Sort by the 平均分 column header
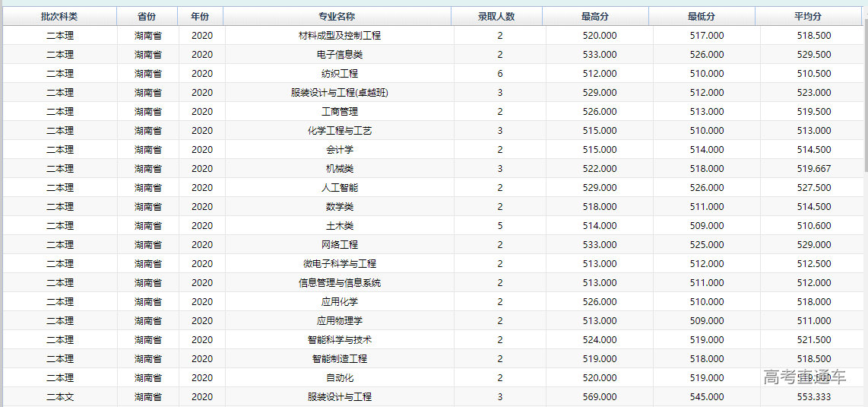Image resolution: width=868 pixels, height=407 pixels. 808,17
